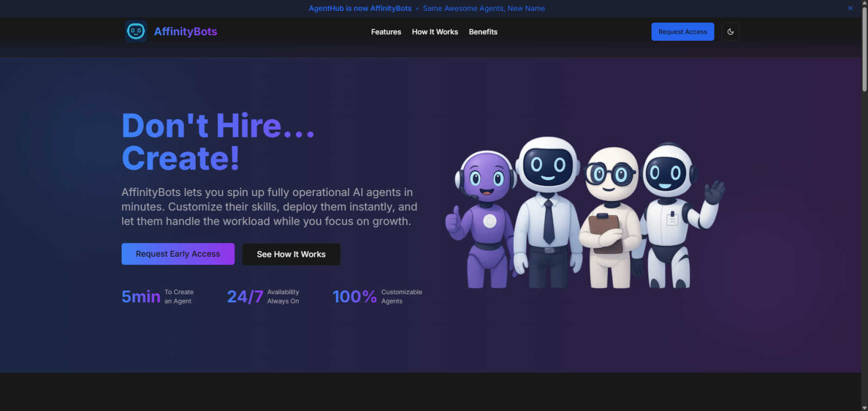Click "Same Awesome Agents, New Name" text
Viewport: 868px width, 411px height.
point(484,8)
